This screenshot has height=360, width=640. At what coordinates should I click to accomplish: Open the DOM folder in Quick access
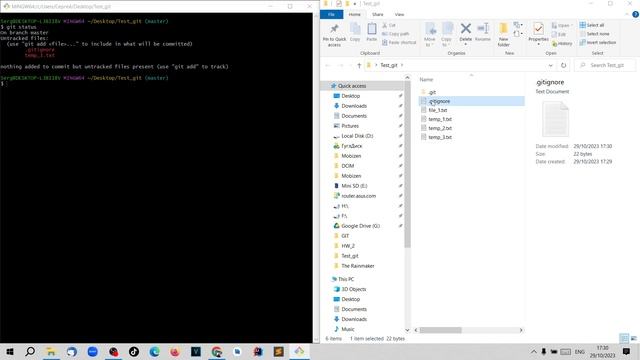347,166
